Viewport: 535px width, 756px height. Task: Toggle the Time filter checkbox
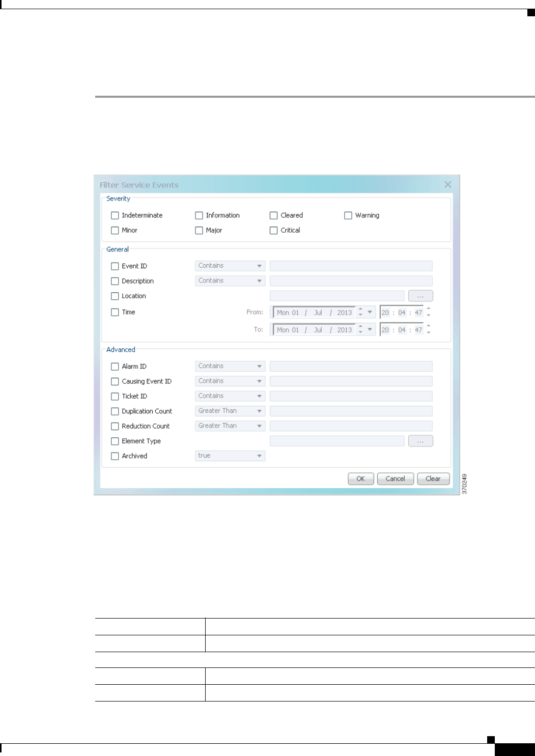click(115, 312)
